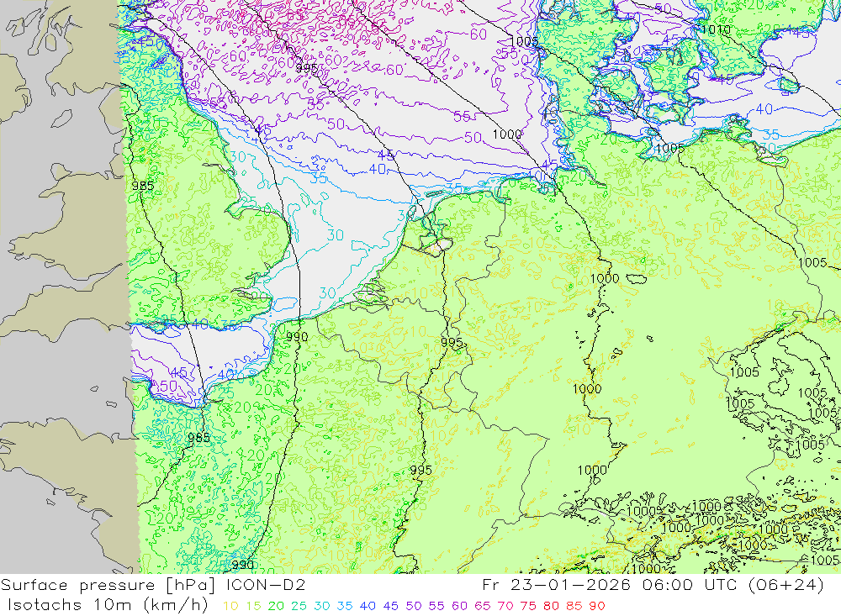Screen dimensions: 841x616
Task: Click the 990 isobar label by the Channel coast
Action: point(297,337)
